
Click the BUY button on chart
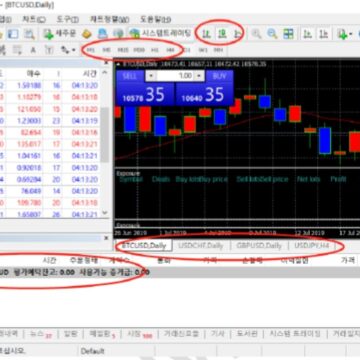(219, 76)
